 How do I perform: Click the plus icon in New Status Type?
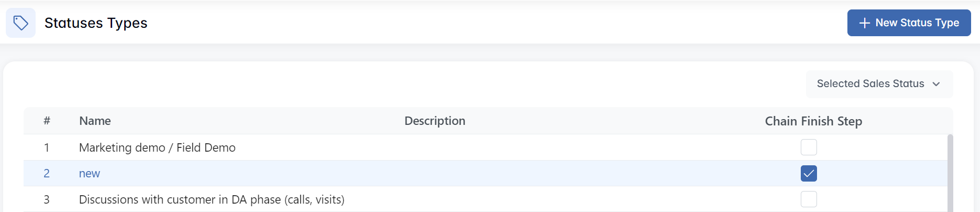coord(864,23)
